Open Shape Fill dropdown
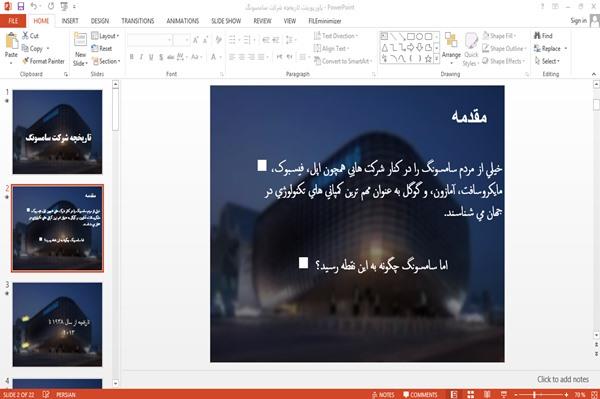This screenshot has height=399, width=600. point(499,36)
